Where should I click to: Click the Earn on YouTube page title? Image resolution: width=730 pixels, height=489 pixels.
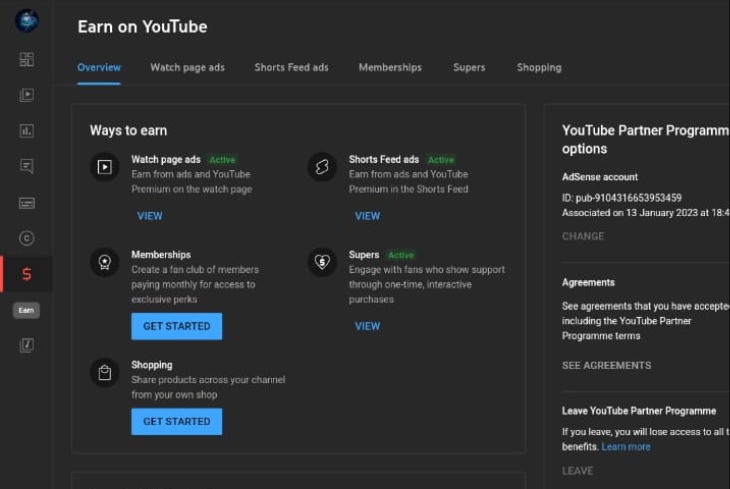pyautogui.click(x=142, y=27)
